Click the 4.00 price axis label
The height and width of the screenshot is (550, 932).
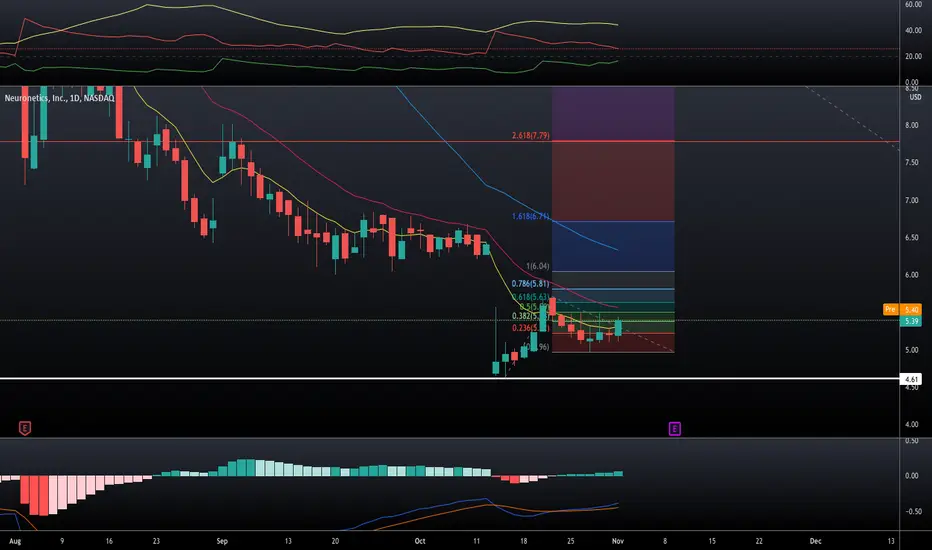(911, 425)
